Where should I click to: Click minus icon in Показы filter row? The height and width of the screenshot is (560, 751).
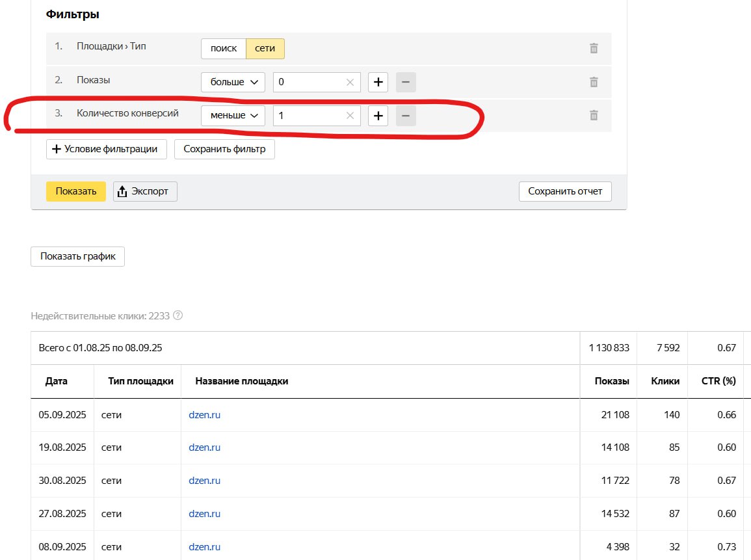point(406,82)
